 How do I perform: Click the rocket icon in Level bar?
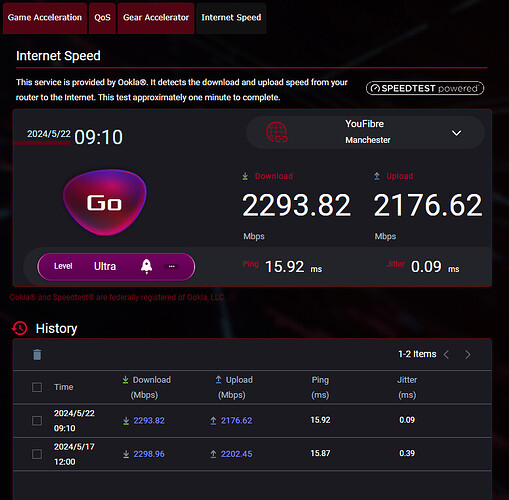146,266
